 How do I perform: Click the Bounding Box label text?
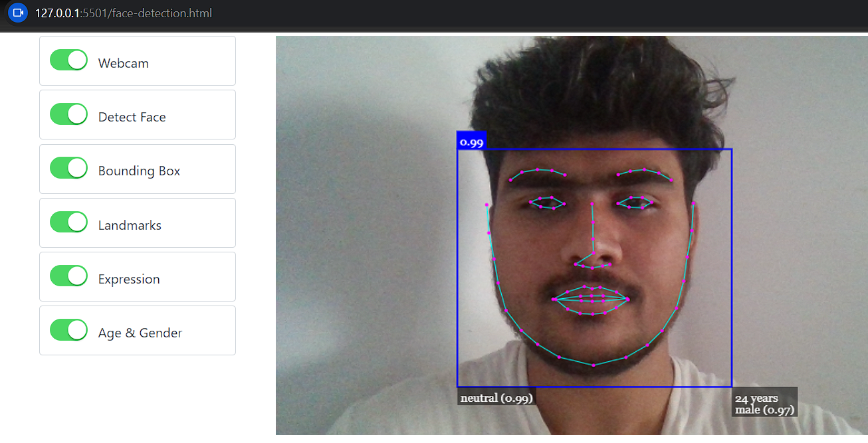pos(138,170)
